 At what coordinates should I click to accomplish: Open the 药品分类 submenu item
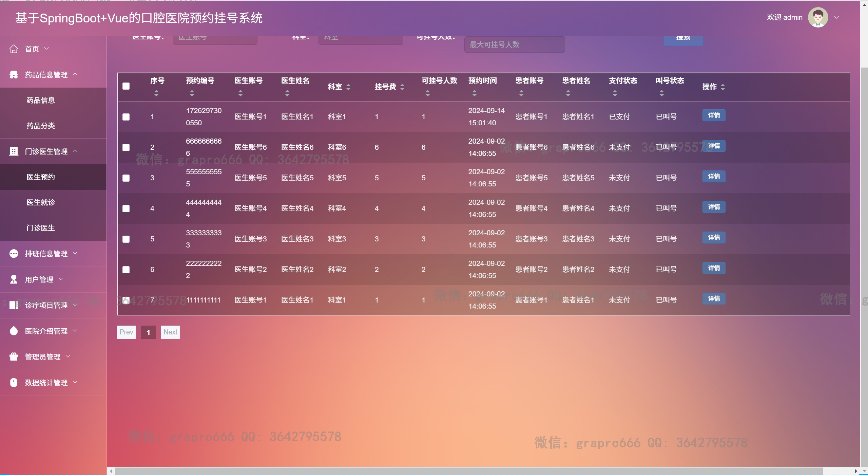click(41, 126)
